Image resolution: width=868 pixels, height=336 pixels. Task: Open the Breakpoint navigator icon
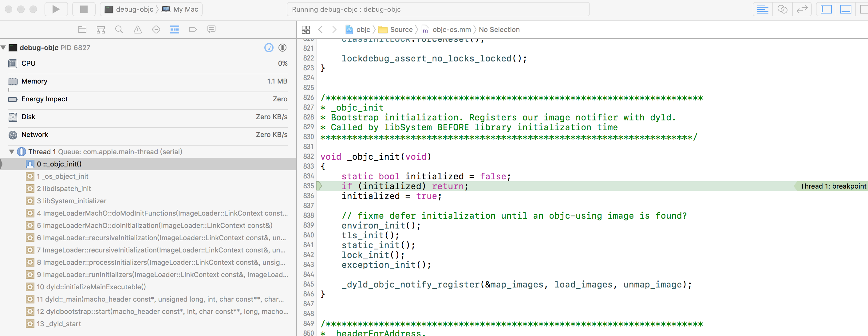click(x=193, y=29)
